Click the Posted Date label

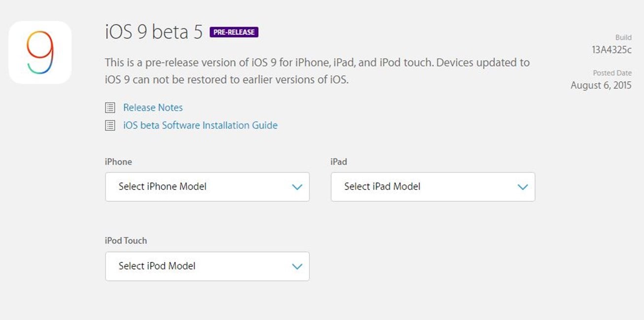(x=612, y=73)
